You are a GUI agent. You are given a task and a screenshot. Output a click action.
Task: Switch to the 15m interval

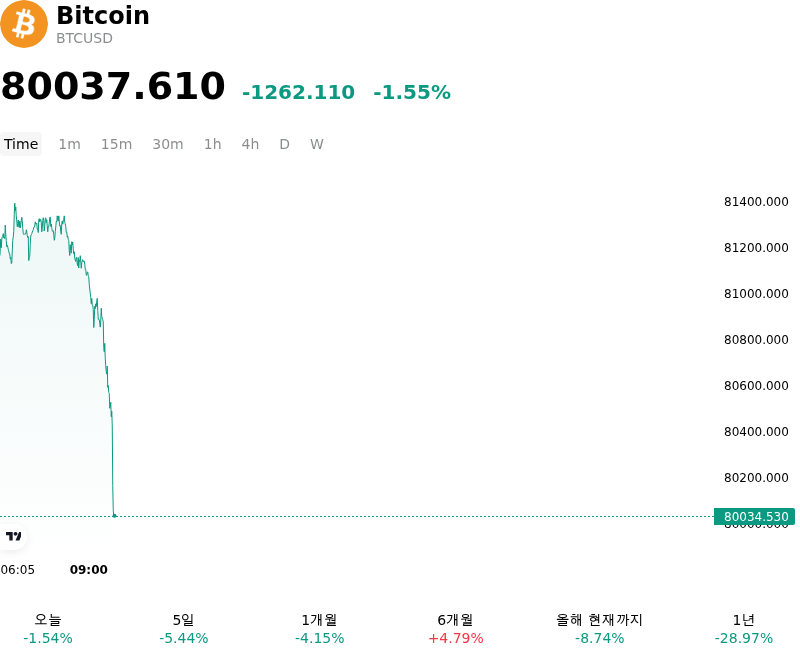(x=116, y=144)
